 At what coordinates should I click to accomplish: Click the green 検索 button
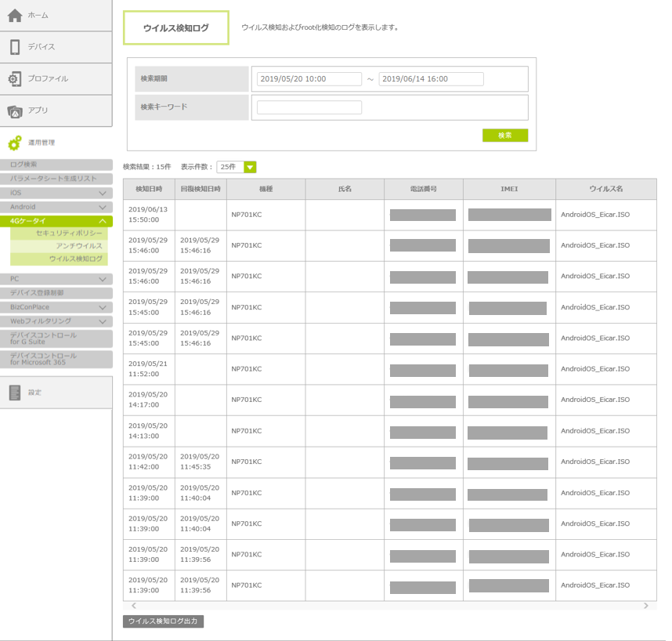[504, 136]
